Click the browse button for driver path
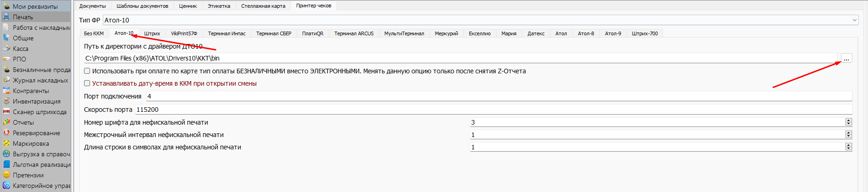This screenshot has height=192, width=868. click(x=846, y=59)
